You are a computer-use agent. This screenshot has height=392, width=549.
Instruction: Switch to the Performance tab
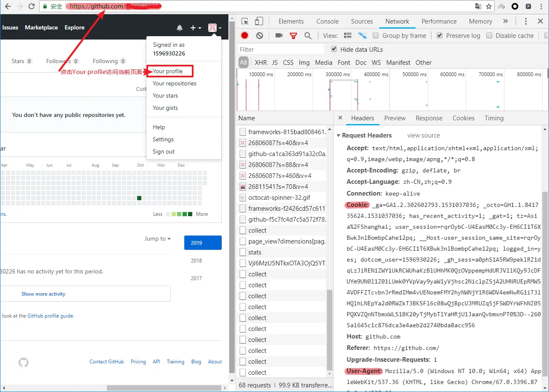pos(439,21)
